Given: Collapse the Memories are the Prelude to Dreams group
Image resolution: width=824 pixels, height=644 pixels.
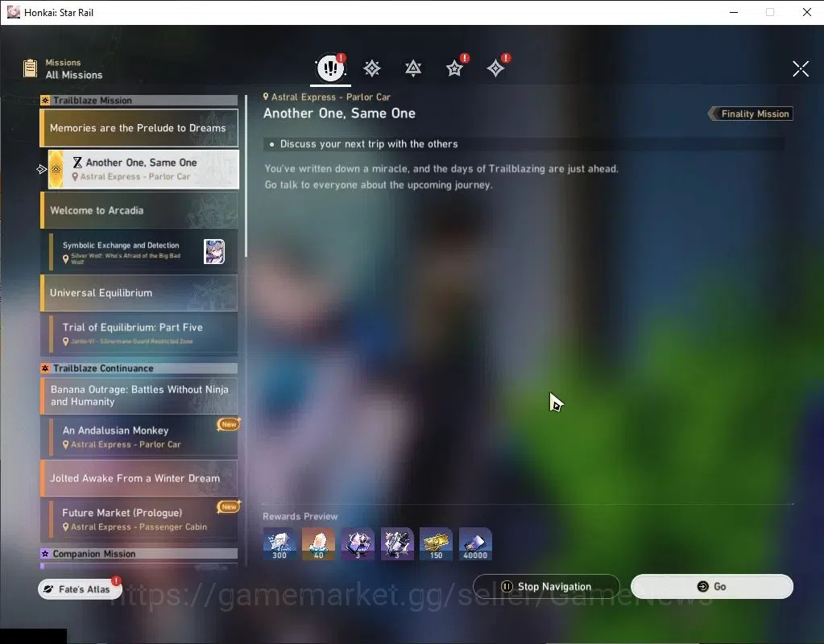Looking at the screenshot, I should (139, 128).
